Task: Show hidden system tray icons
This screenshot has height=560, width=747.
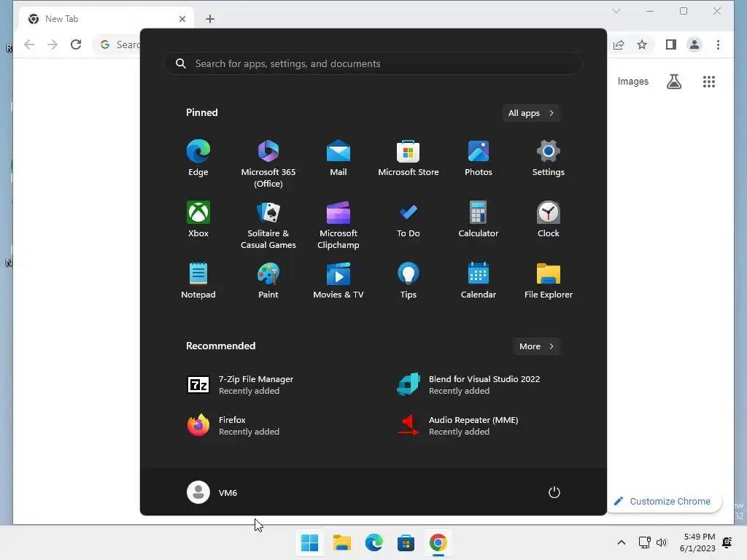Action: (x=622, y=542)
